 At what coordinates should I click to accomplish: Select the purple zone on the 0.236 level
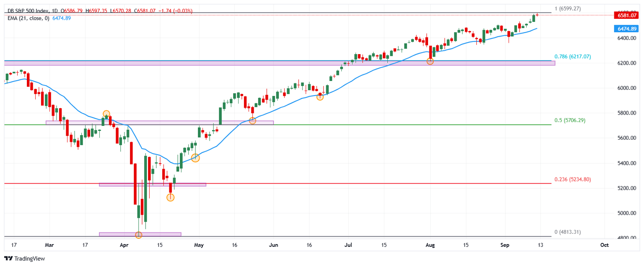click(153, 185)
